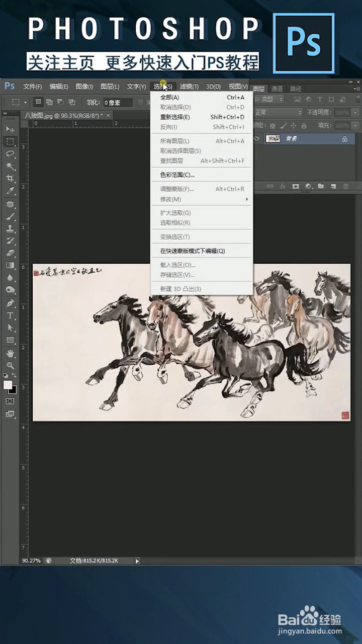The image size is (362, 644).
Task: Select the Pen tool
Action: tap(10, 303)
